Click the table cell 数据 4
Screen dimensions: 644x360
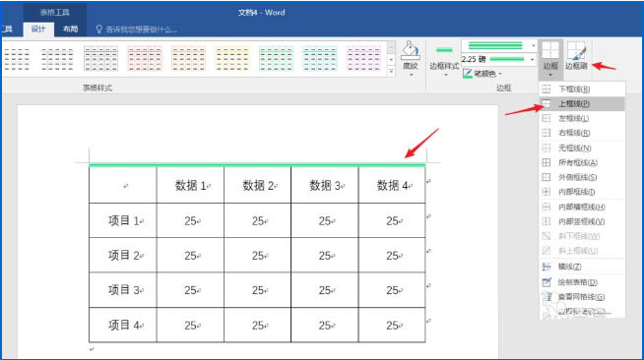(x=392, y=185)
